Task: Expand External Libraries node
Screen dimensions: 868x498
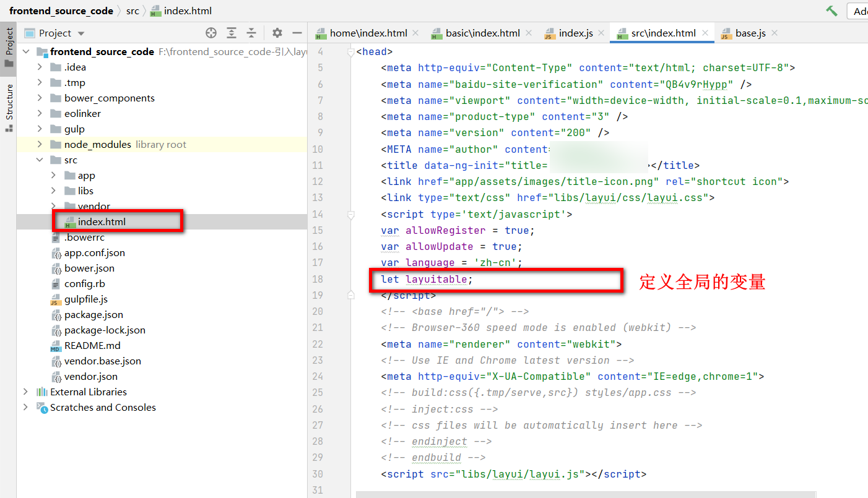Action: tap(25, 392)
